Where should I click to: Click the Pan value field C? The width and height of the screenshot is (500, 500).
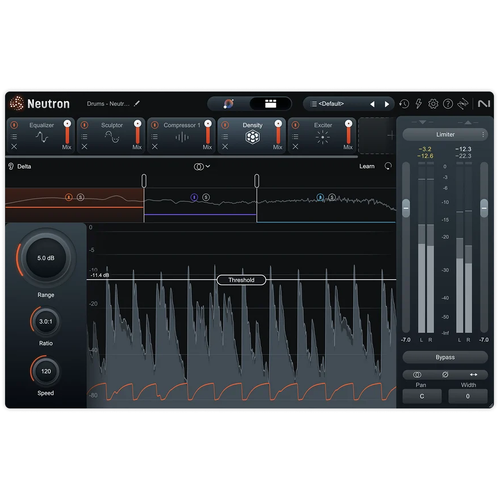(x=422, y=396)
